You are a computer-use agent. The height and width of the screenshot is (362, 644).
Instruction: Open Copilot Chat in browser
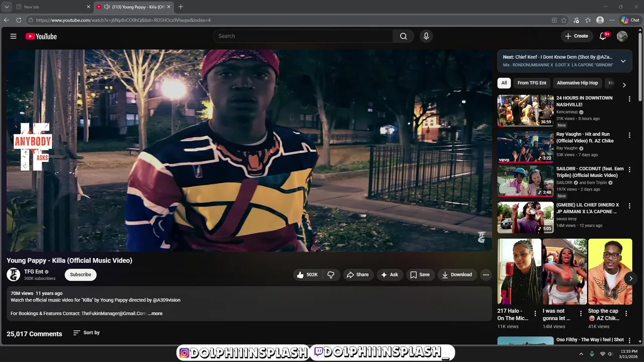(630, 20)
